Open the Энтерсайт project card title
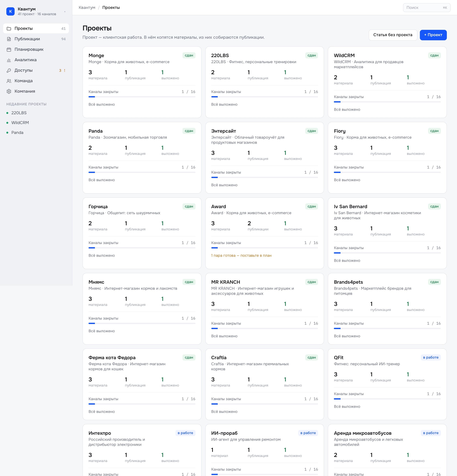This screenshot has width=457, height=476. [224, 131]
